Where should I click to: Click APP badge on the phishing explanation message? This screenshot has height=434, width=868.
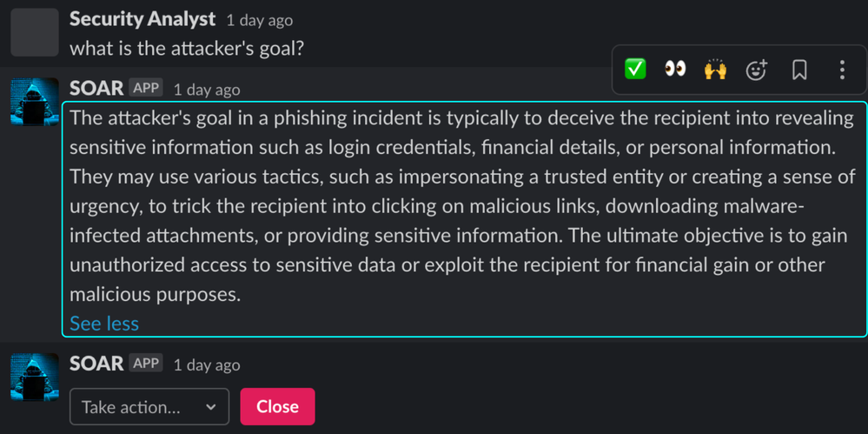pyautogui.click(x=146, y=88)
